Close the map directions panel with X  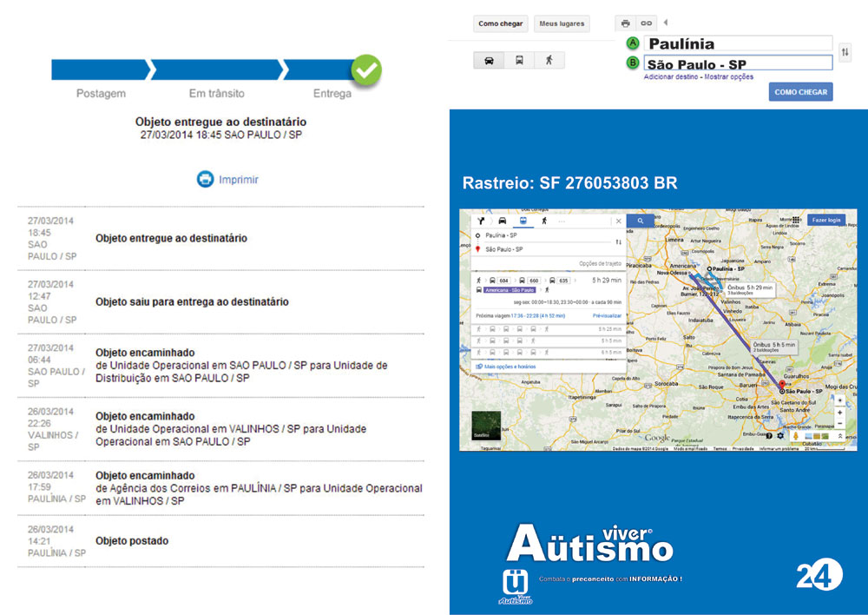click(x=618, y=222)
